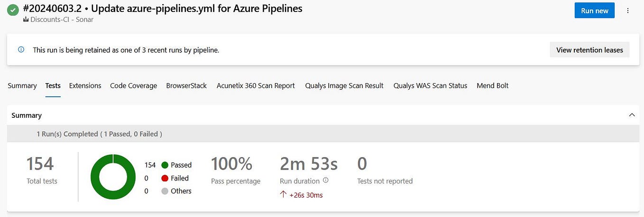This screenshot has width=644, height=217.
Task: Collapse the Summary section chevron
Action: coord(631,115)
